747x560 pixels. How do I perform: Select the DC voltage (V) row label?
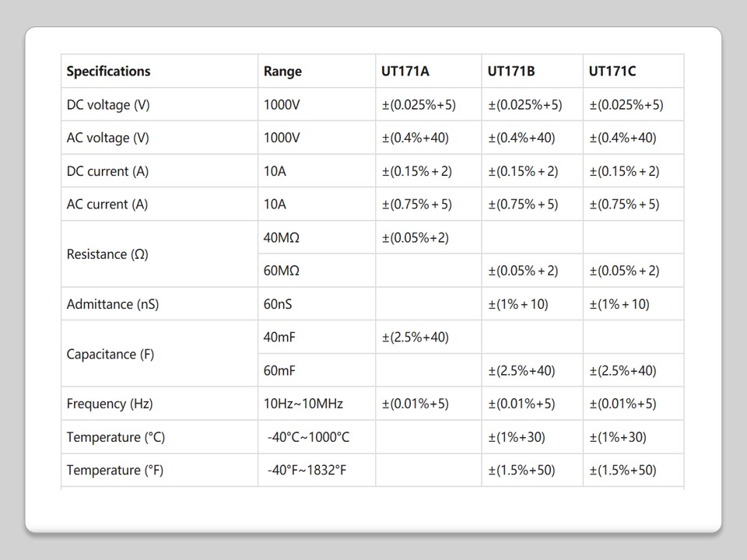pyautogui.click(x=108, y=105)
